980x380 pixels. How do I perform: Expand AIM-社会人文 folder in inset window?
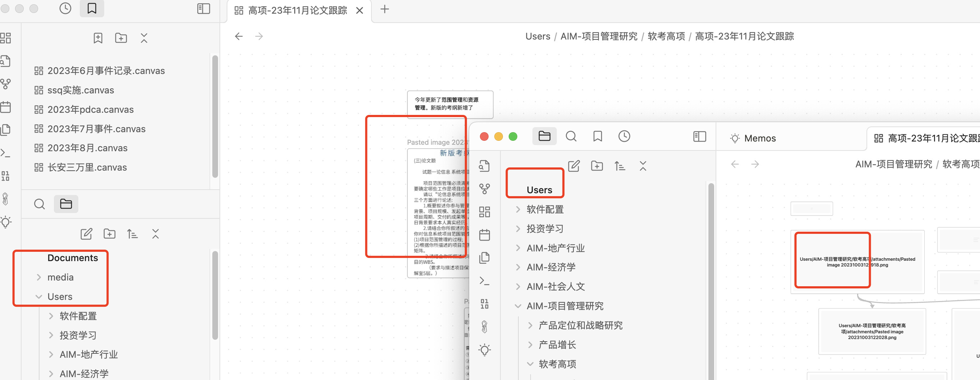(518, 286)
